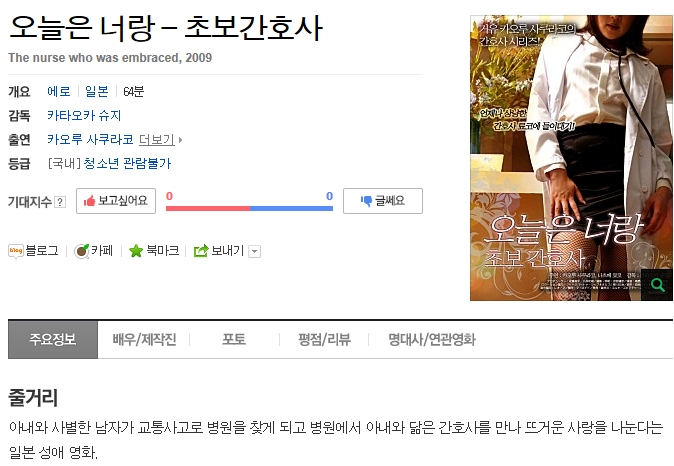Click the red thumbs-up icon

tap(89, 201)
